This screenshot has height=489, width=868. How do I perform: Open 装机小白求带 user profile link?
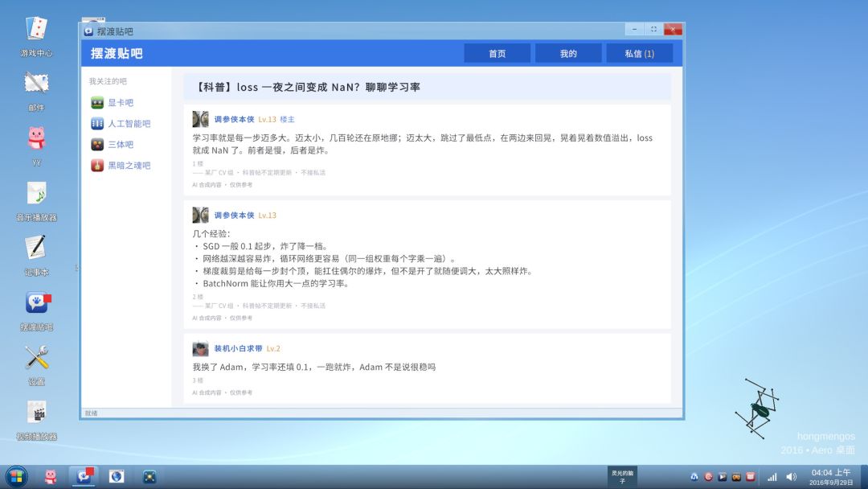click(238, 348)
